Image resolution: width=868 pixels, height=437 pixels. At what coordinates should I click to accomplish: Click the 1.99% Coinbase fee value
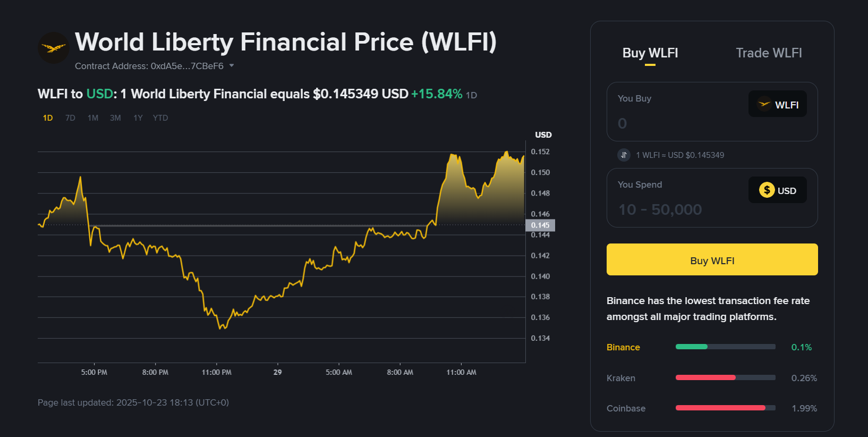[x=804, y=408]
